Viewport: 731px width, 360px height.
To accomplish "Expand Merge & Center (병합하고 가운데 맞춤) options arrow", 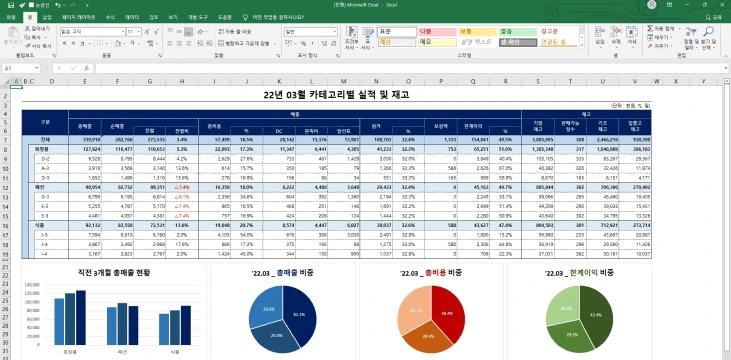I will 275,43.
